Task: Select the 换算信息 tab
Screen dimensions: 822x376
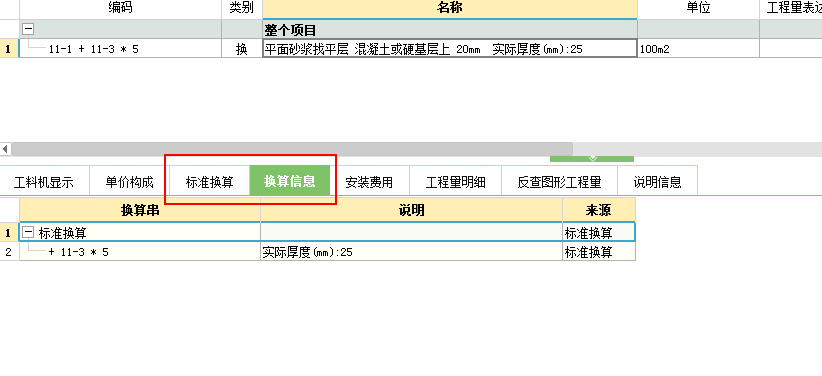Action: pyautogui.click(x=289, y=181)
